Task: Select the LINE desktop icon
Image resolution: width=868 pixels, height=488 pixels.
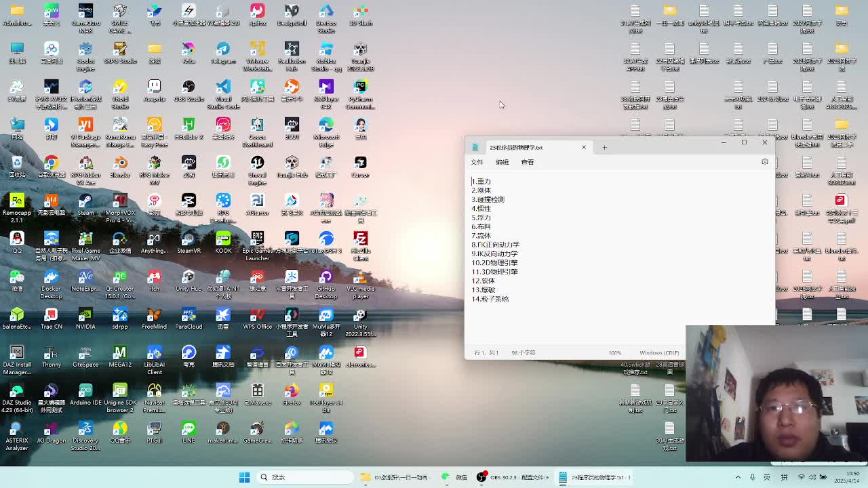Action: (x=189, y=432)
